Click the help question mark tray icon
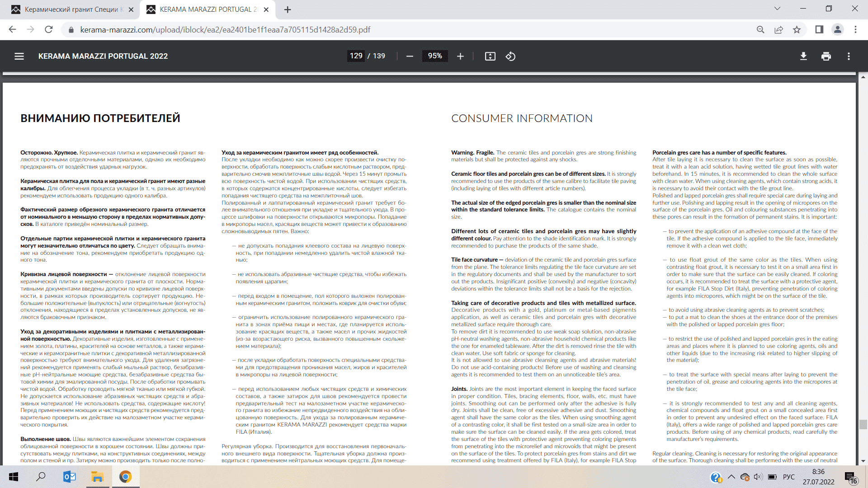Viewport: 868px width, 488px height. pos(716,477)
